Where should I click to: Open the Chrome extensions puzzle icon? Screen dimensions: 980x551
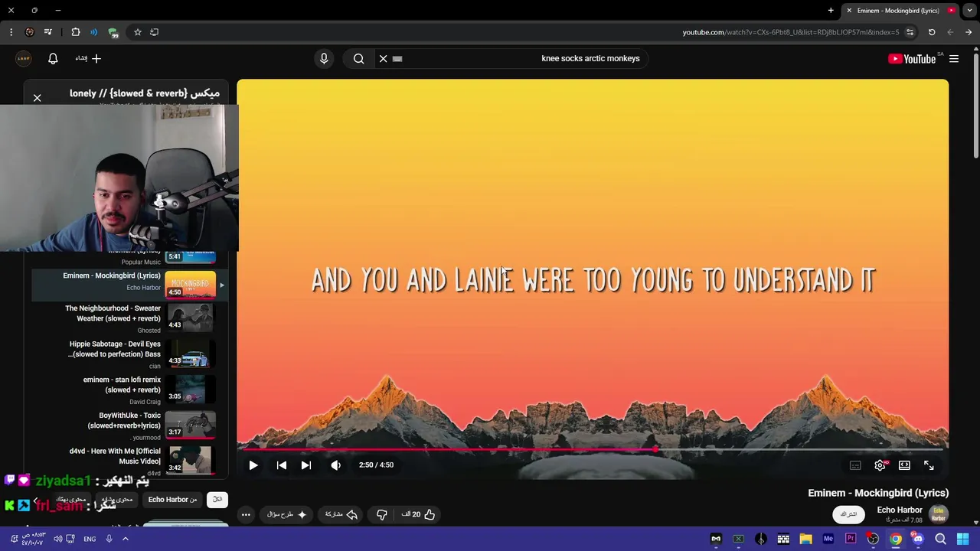tap(75, 32)
